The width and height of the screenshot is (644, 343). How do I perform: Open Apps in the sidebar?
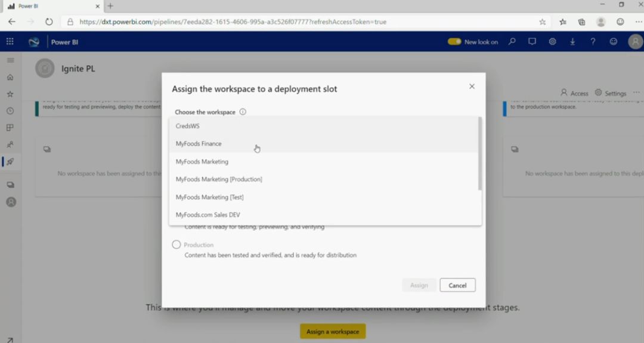point(10,128)
